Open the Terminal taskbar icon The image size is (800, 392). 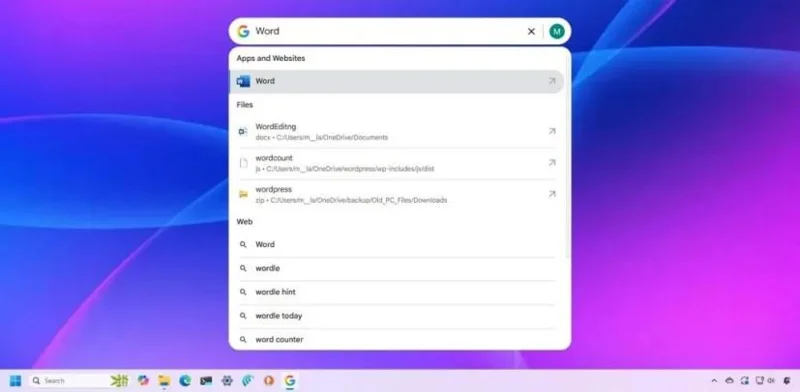coord(206,381)
